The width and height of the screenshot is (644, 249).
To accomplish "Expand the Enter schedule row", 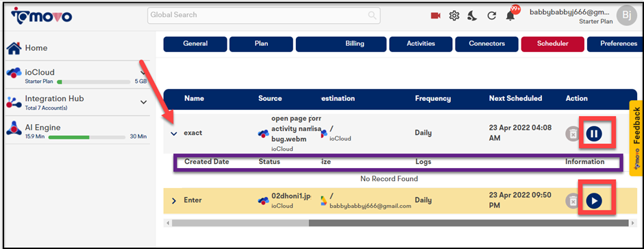I will point(174,200).
